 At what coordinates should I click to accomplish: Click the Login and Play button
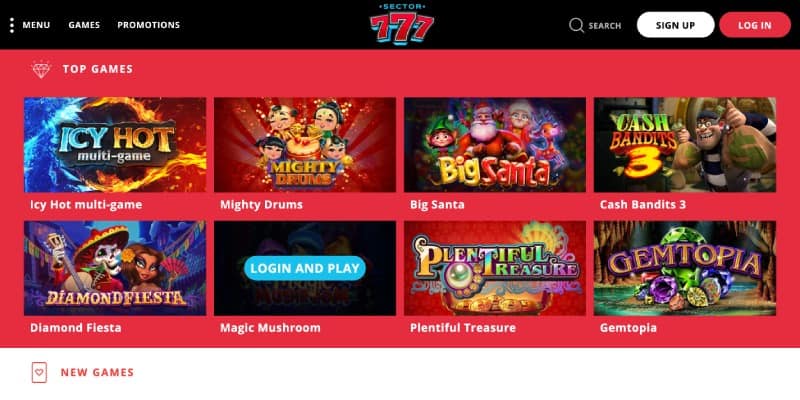point(305,268)
